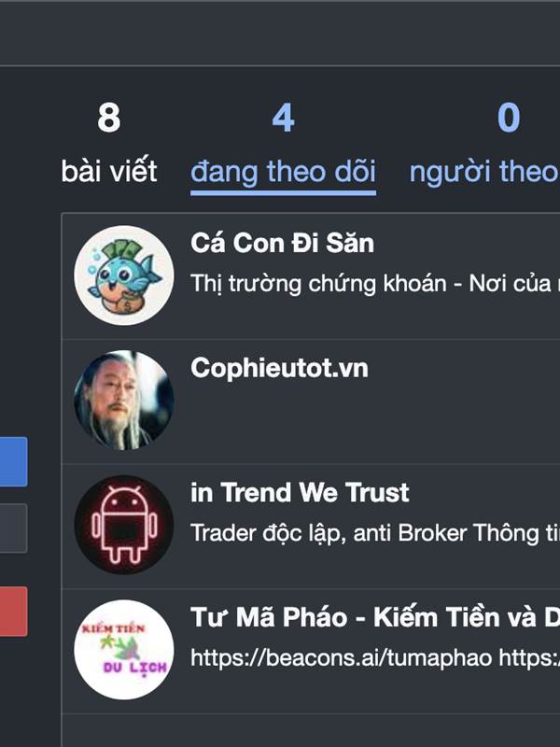Click the follower count number 0
Image resolution: width=560 pixels, height=747 pixels.
tap(509, 118)
